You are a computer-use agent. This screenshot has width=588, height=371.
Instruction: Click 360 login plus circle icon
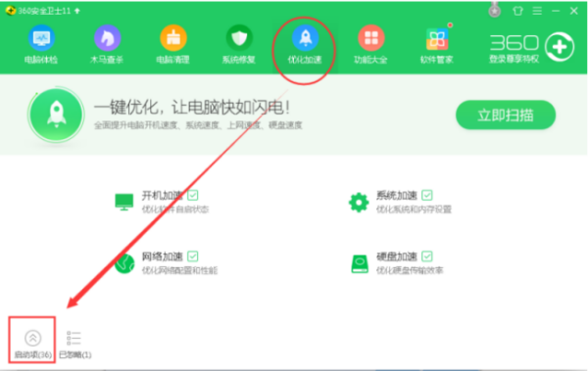[x=560, y=47]
